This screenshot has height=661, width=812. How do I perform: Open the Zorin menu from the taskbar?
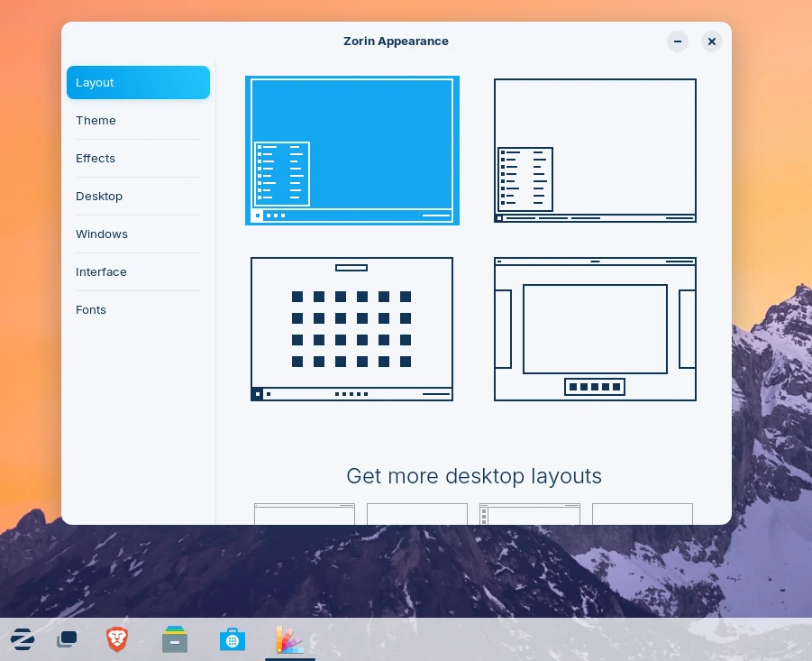(x=23, y=639)
